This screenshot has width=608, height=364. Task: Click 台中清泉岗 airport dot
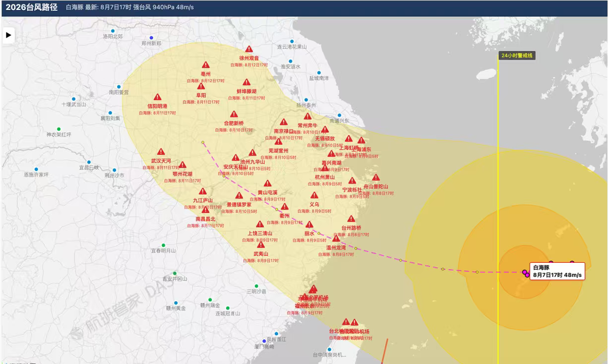[329, 349]
